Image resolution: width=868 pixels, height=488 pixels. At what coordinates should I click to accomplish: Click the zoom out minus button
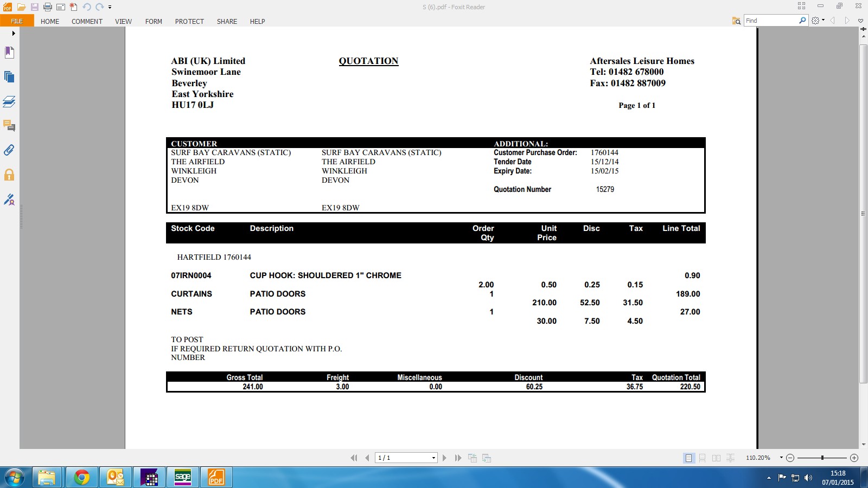coord(790,458)
